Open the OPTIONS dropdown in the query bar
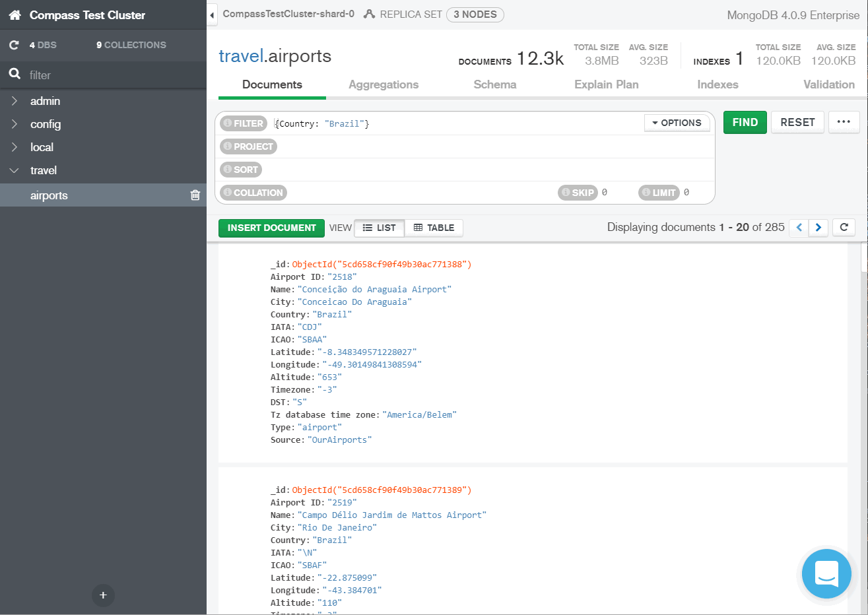The width and height of the screenshot is (868, 615). tap(677, 123)
